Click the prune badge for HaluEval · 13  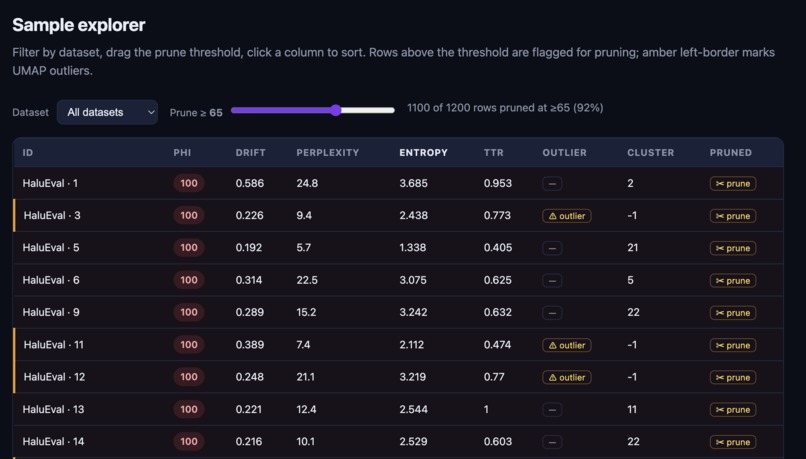click(732, 410)
